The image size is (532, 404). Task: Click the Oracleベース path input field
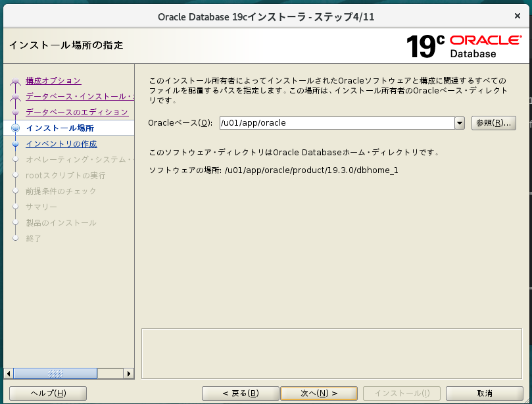[337, 123]
